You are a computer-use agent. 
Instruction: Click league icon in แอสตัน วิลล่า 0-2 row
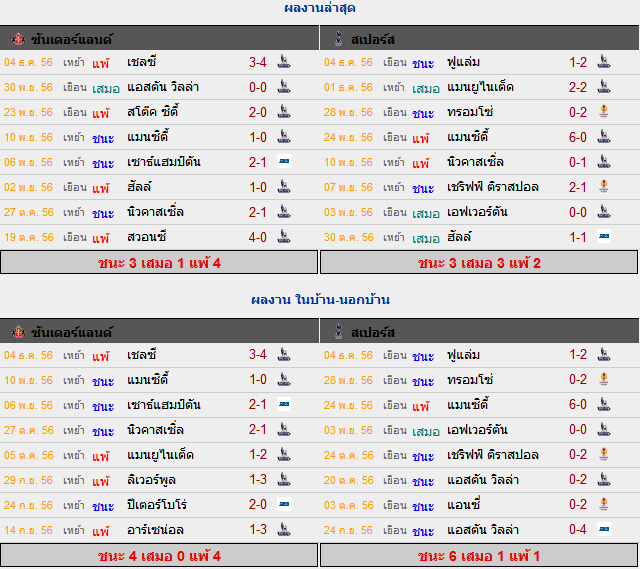(604, 479)
